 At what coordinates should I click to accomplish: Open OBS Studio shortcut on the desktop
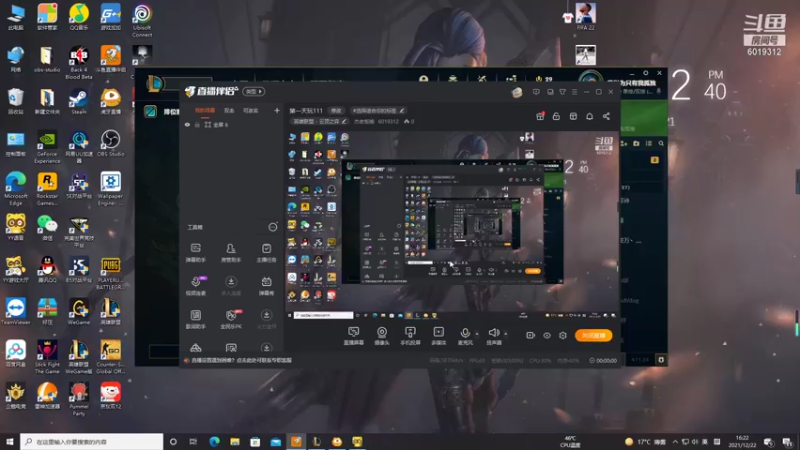pos(110,143)
